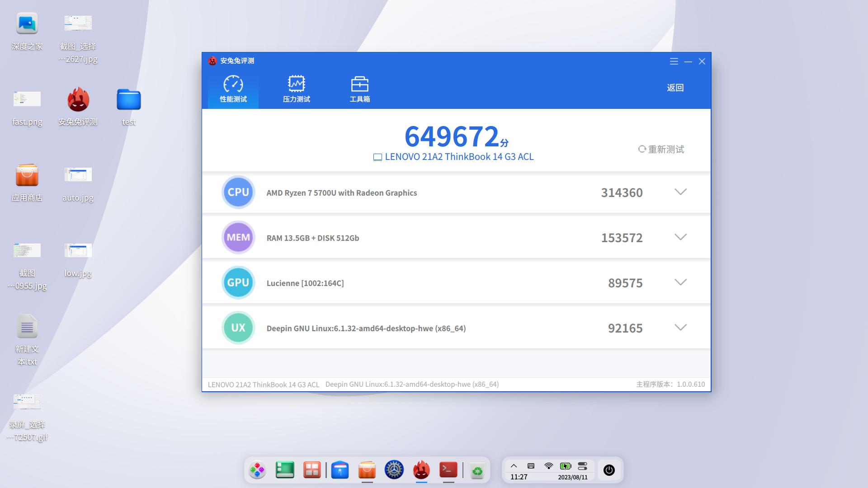The height and width of the screenshot is (488, 868).
Task: Click the green UX circle icon
Action: click(x=238, y=328)
